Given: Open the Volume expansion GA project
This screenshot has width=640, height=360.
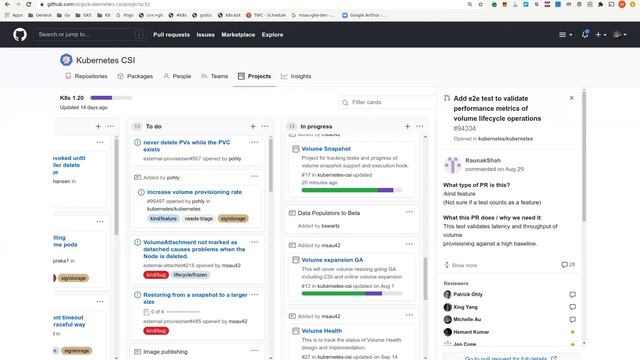Looking at the screenshot, I should [332, 260].
